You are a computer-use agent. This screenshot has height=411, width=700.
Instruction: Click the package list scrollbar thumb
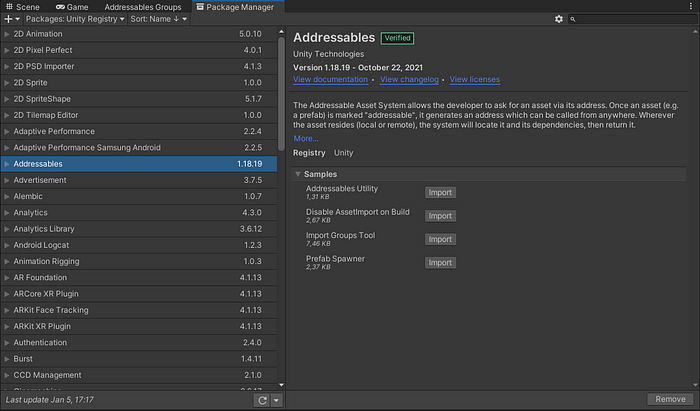pos(281,94)
